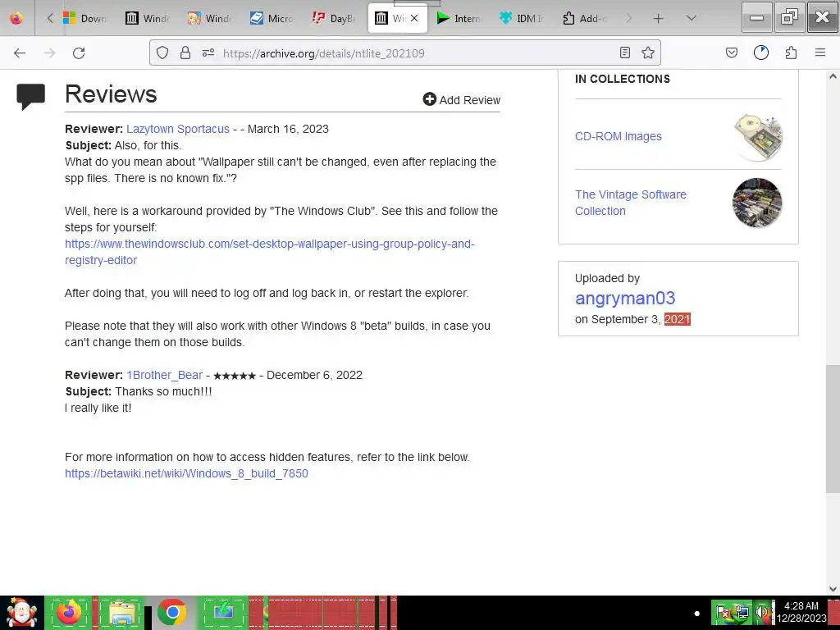Open The Vintage Software Collection
The height and width of the screenshot is (630, 840).
[631, 203]
